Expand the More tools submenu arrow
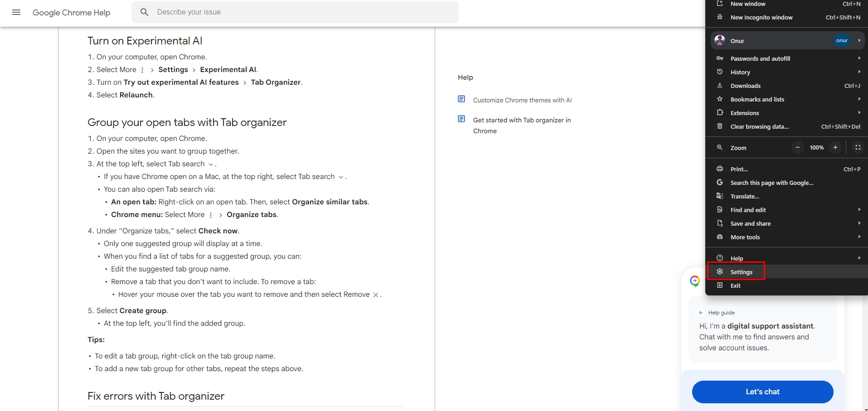Screen dimensions: 868x411 (859, 237)
